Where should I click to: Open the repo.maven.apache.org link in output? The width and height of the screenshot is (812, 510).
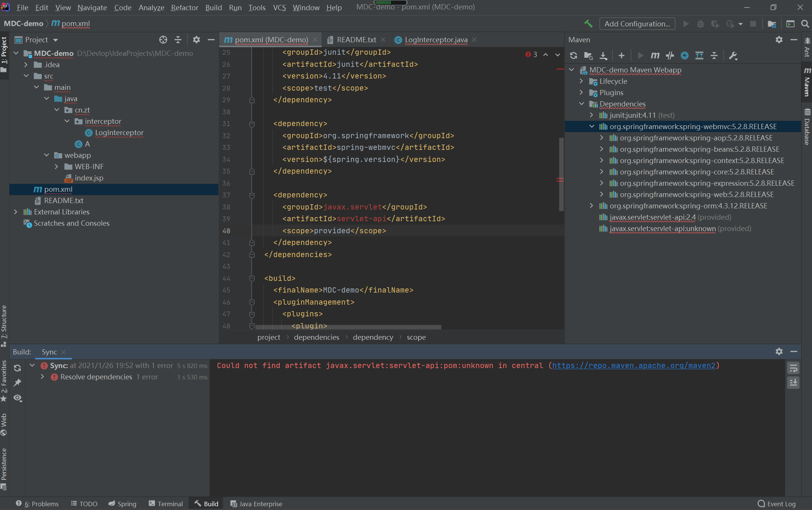[634, 365]
